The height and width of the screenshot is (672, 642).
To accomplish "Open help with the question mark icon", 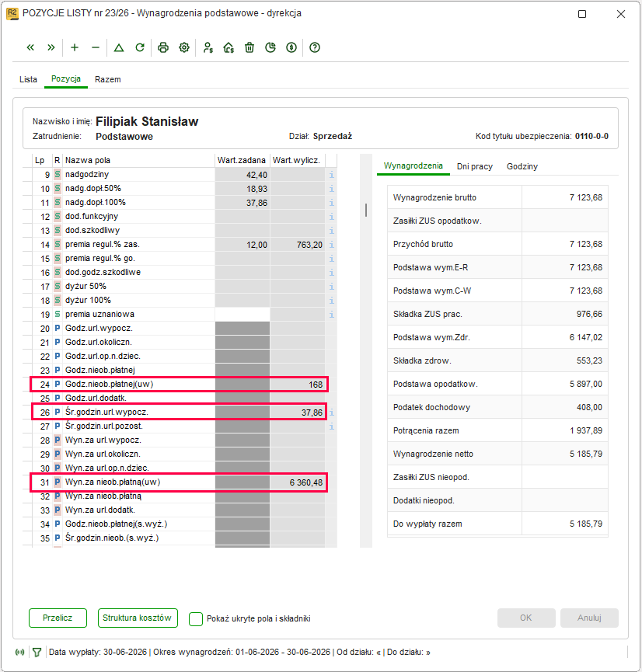I will point(315,47).
